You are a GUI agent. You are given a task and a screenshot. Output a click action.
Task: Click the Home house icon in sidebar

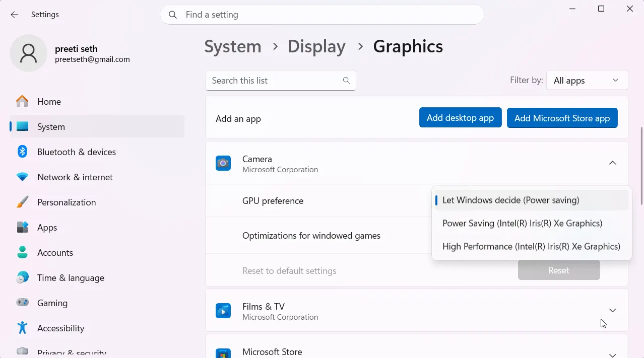(22, 101)
